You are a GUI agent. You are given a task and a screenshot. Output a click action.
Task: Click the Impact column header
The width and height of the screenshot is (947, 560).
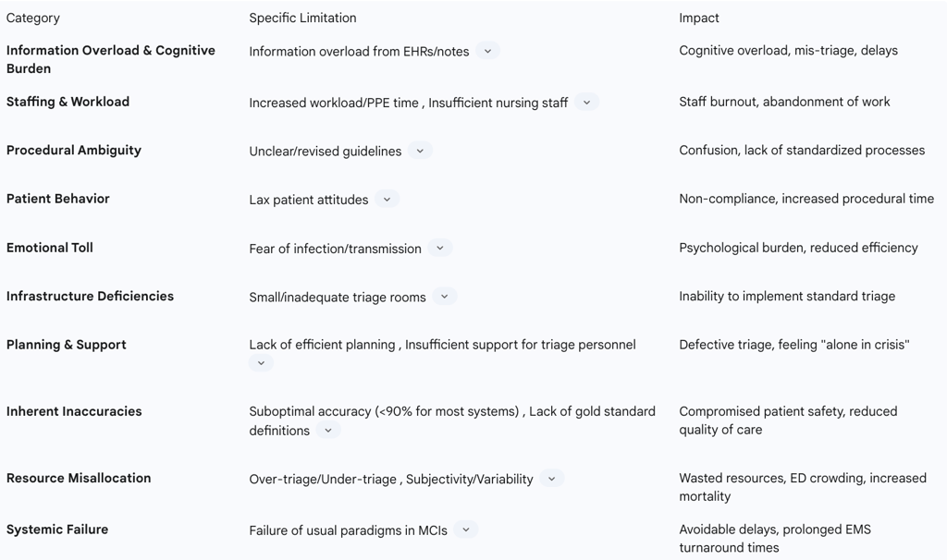[699, 18]
